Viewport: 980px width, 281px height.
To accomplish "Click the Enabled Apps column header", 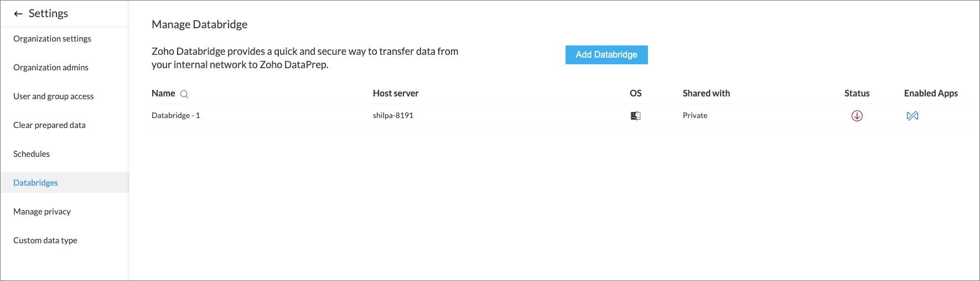I will (931, 93).
